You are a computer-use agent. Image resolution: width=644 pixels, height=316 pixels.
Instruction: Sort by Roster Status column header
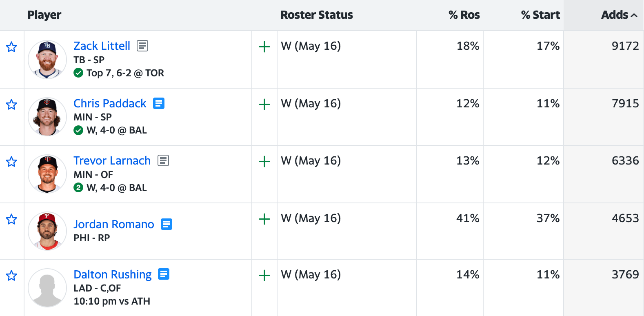(317, 15)
